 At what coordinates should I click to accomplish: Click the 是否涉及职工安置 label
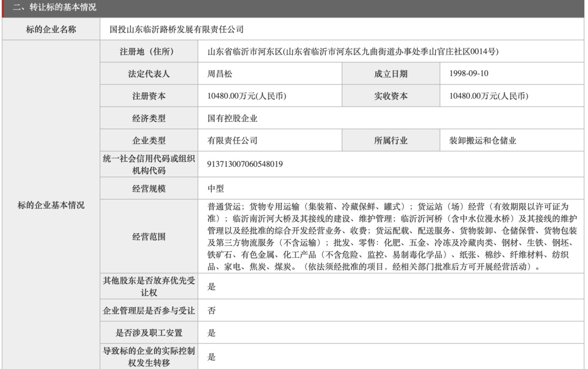coord(149,332)
